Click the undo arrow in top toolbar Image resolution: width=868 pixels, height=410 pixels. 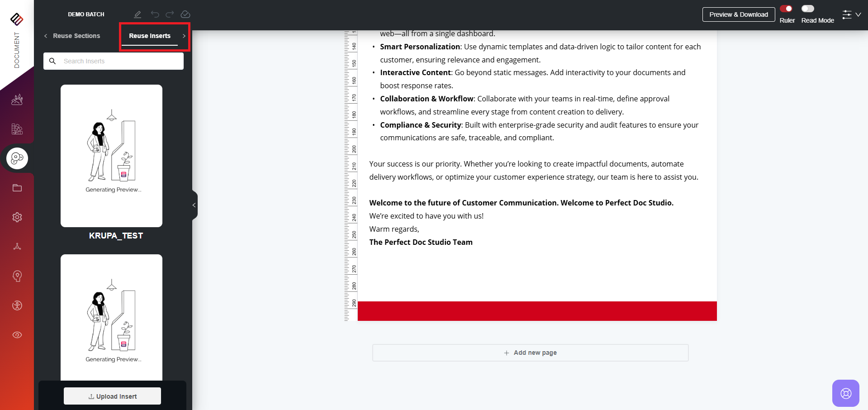tap(155, 14)
